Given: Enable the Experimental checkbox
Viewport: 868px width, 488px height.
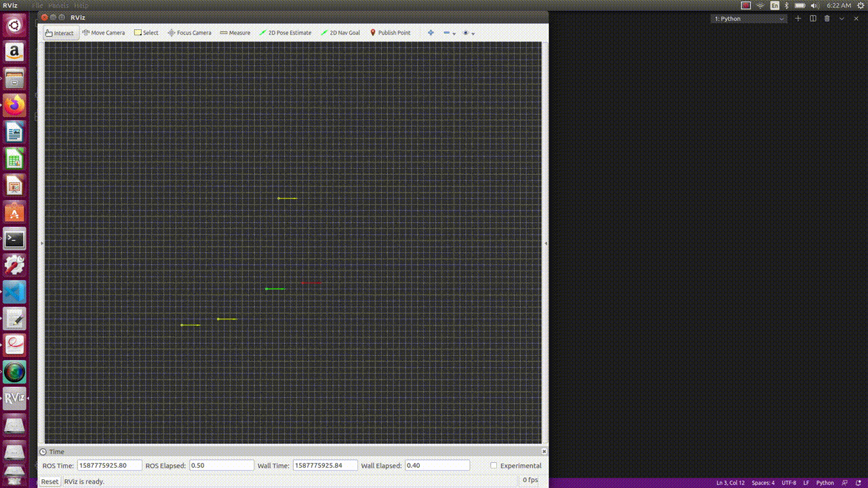Looking at the screenshot, I should coord(494,466).
